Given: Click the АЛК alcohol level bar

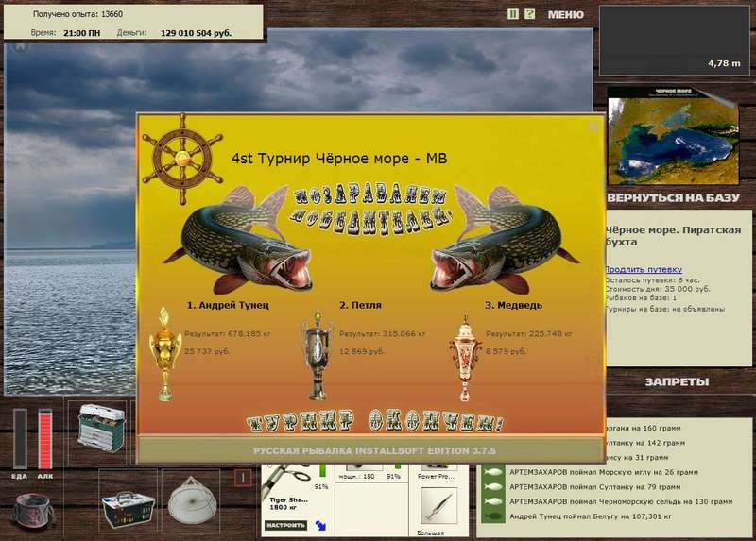Looking at the screenshot, I should 44,439.
